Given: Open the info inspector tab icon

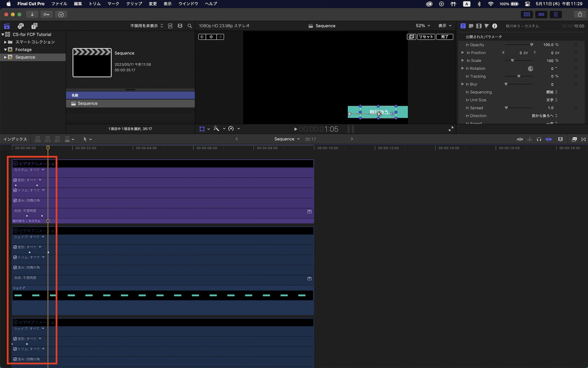Looking at the screenshot, I should point(495,26).
